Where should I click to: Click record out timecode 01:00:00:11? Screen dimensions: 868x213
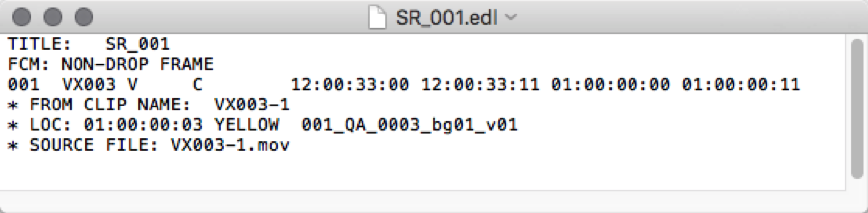(x=741, y=85)
